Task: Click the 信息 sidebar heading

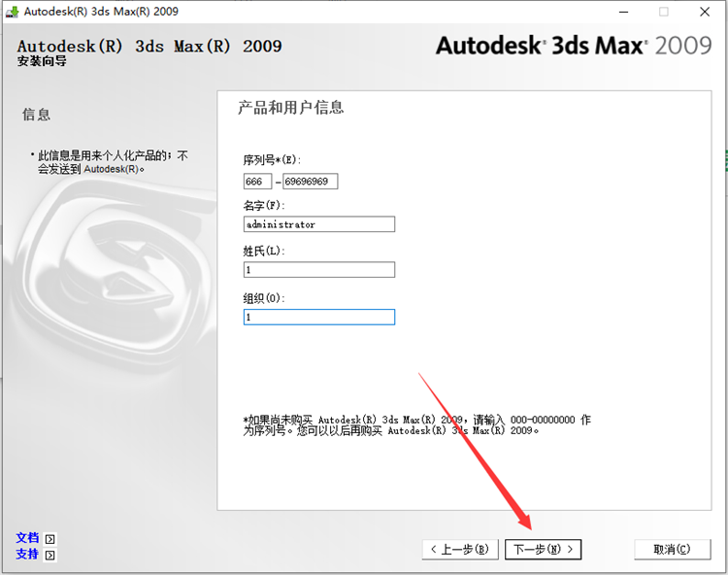Action: [36, 115]
